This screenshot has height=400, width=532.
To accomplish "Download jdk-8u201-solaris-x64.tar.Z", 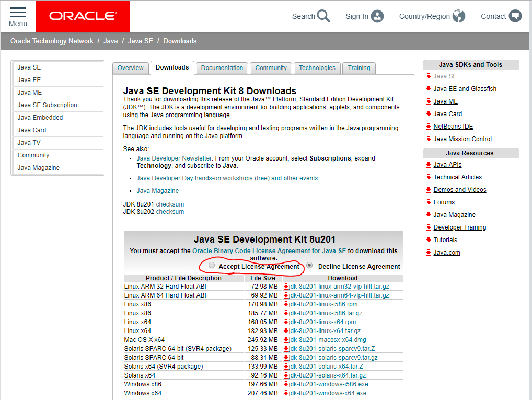I will (326, 367).
